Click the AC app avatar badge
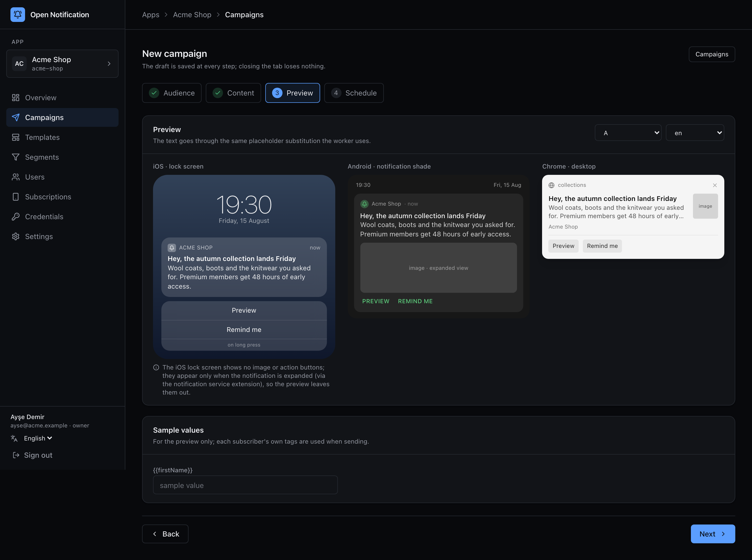 19,64
